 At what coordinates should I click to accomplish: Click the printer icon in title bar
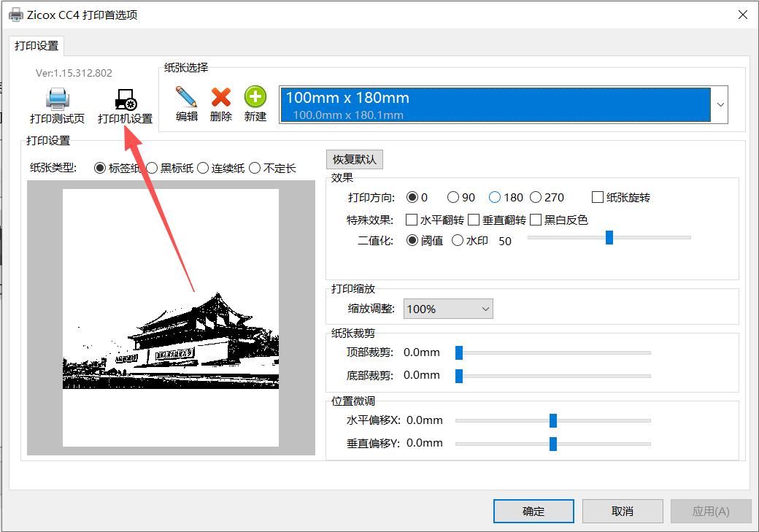(x=15, y=15)
